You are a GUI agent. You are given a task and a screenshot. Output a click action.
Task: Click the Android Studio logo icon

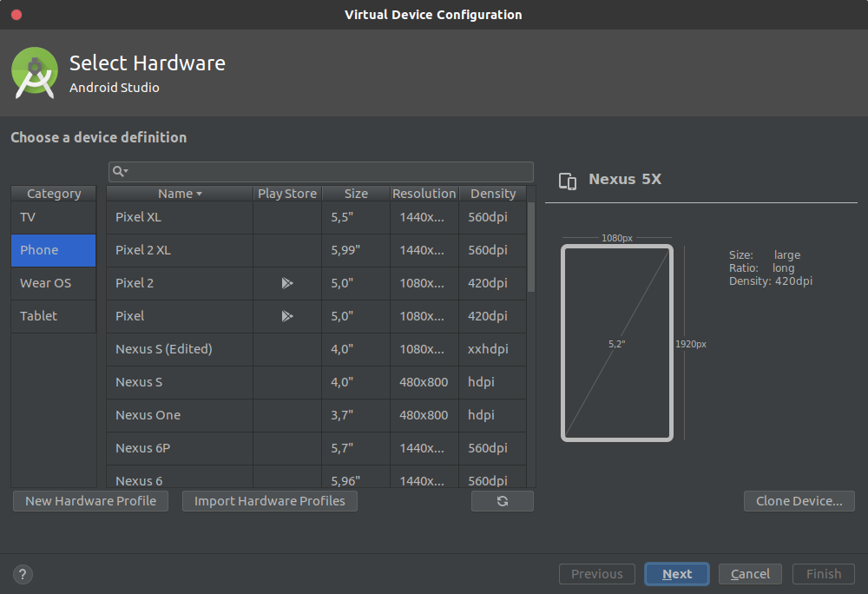pyautogui.click(x=35, y=73)
